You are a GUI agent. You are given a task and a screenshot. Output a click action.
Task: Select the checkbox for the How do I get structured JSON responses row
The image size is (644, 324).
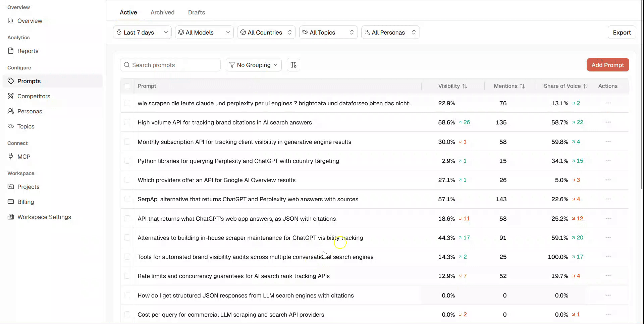point(127,295)
